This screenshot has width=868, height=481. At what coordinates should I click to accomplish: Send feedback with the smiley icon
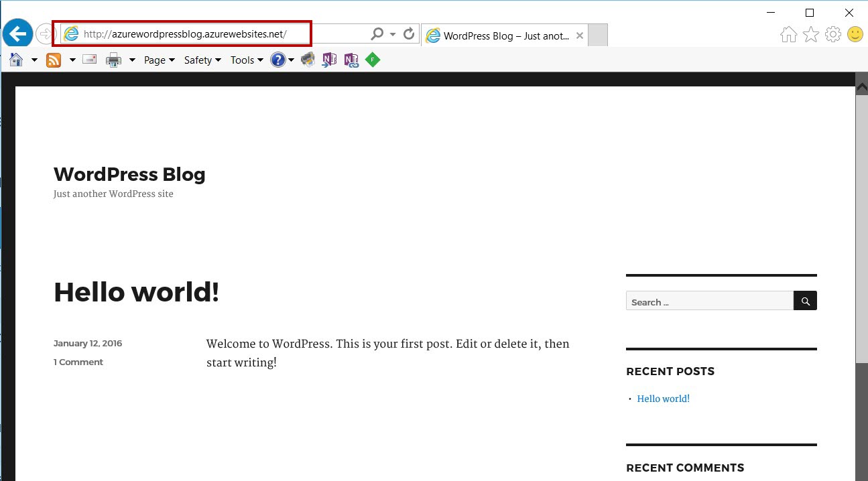(x=855, y=34)
